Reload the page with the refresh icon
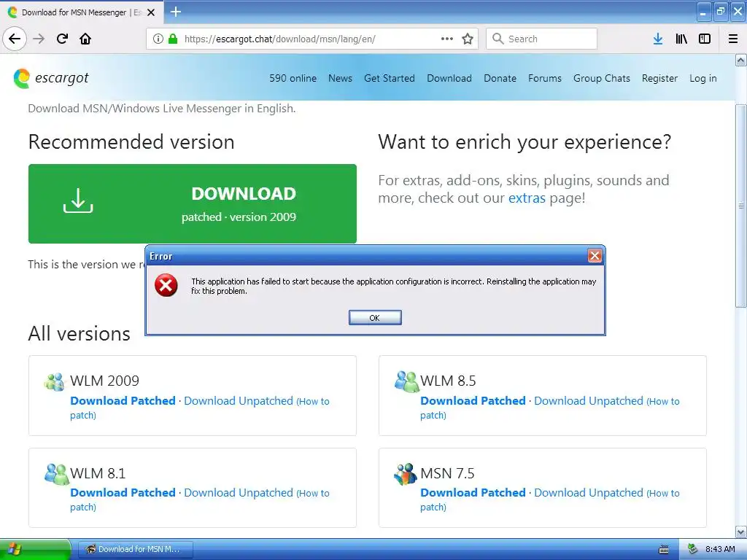The width and height of the screenshot is (747, 560). click(62, 39)
